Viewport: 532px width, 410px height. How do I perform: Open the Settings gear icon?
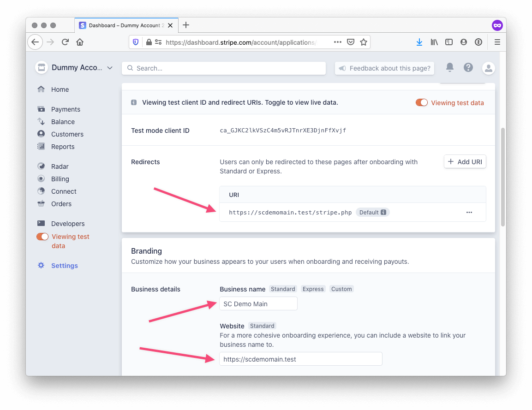tap(41, 265)
